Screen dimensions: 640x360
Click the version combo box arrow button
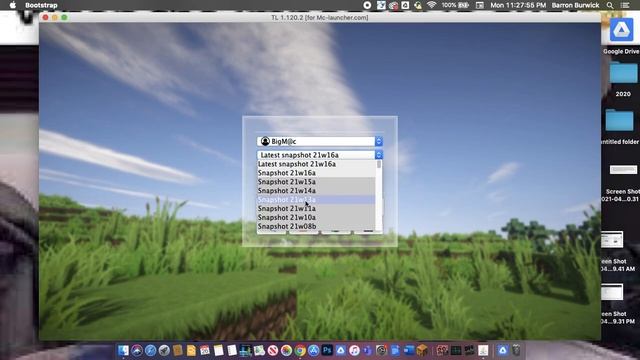click(x=378, y=155)
